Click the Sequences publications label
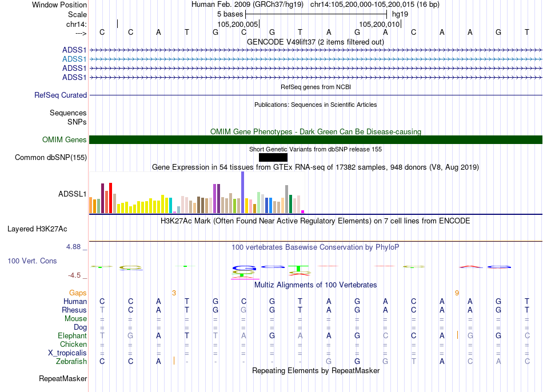The height and width of the screenshot is (392, 543). [x=68, y=113]
